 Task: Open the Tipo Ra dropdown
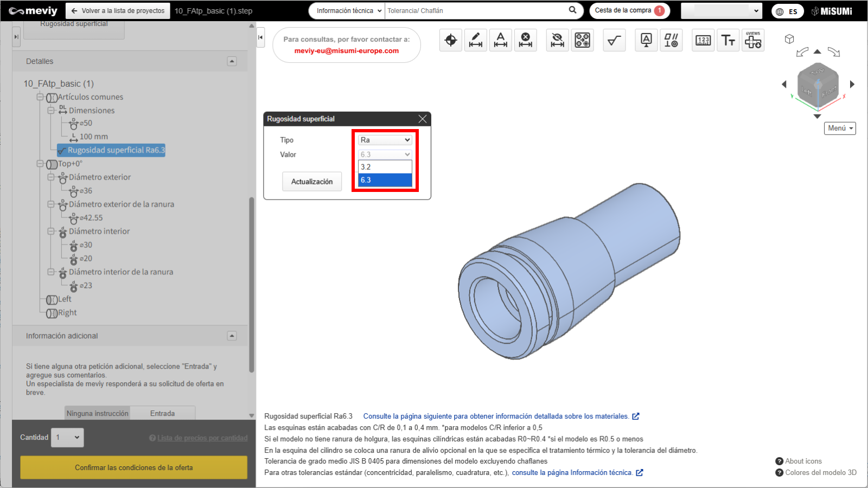point(385,140)
